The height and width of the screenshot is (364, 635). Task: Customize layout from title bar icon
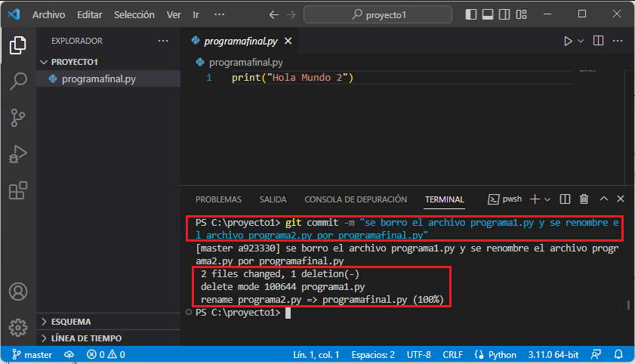click(x=522, y=14)
